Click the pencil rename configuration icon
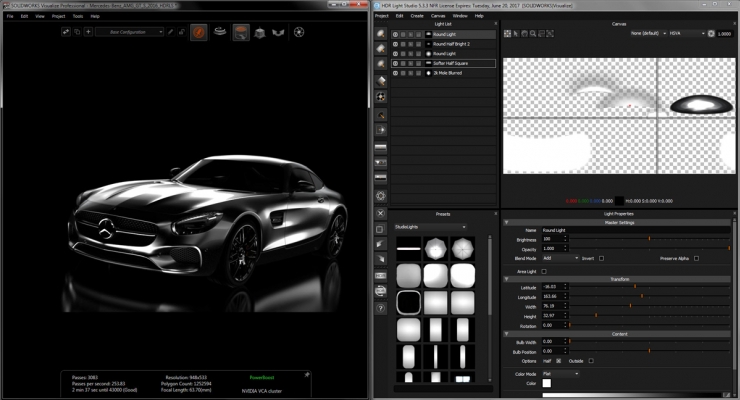740x400 pixels. pyautogui.click(x=170, y=32)
